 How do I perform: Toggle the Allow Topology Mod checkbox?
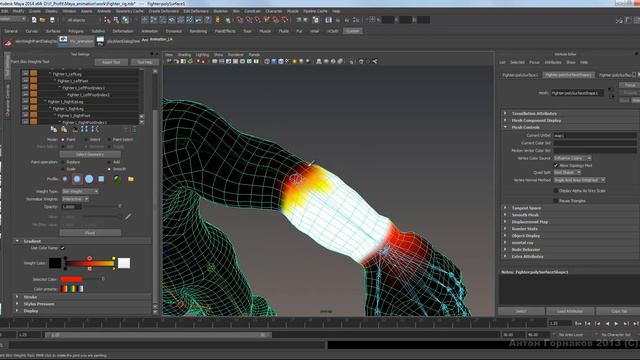point(556,165)
